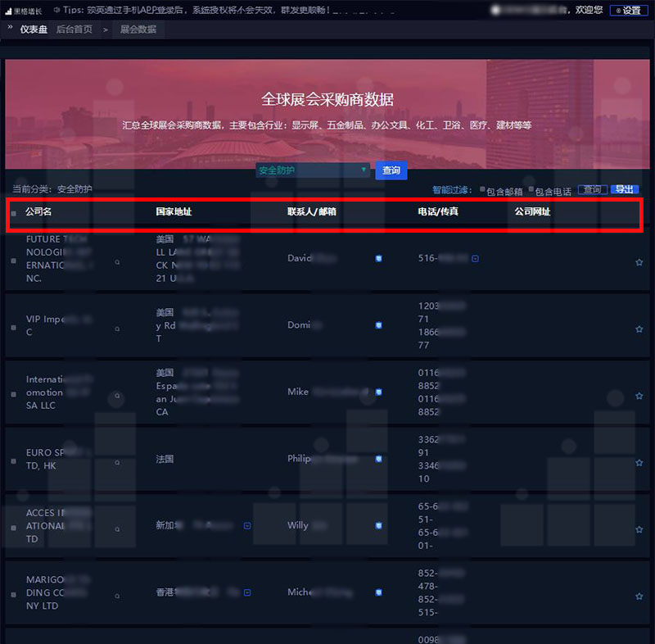Open 设置 settings in the top bar

627,11
